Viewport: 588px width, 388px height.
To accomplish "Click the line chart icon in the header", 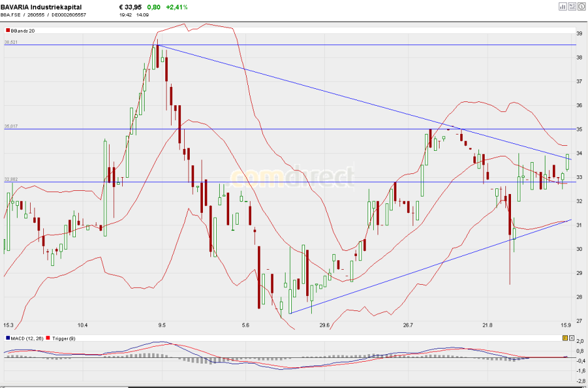I will [572, 6].
